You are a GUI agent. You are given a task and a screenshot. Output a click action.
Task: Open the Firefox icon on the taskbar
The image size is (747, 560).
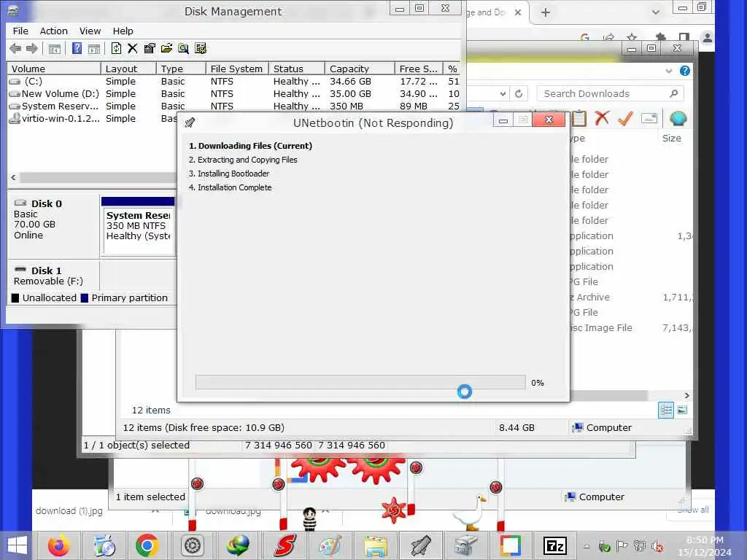[58, 545]
